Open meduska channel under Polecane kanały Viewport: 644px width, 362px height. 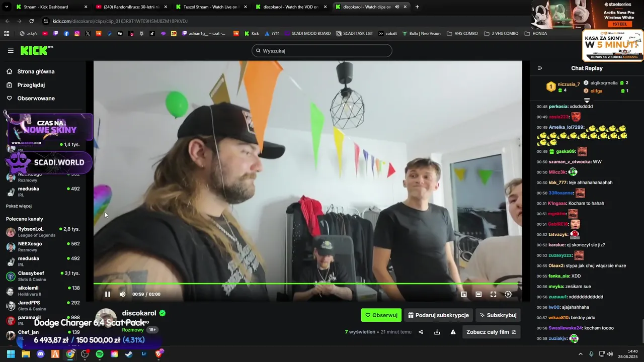coord(43,261)
